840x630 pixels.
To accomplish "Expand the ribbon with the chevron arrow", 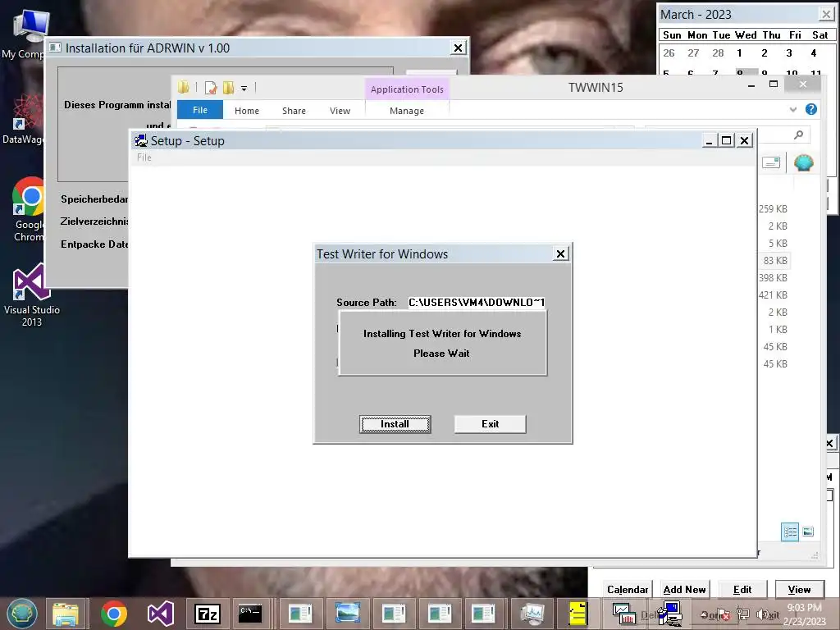I will (793, 110).
